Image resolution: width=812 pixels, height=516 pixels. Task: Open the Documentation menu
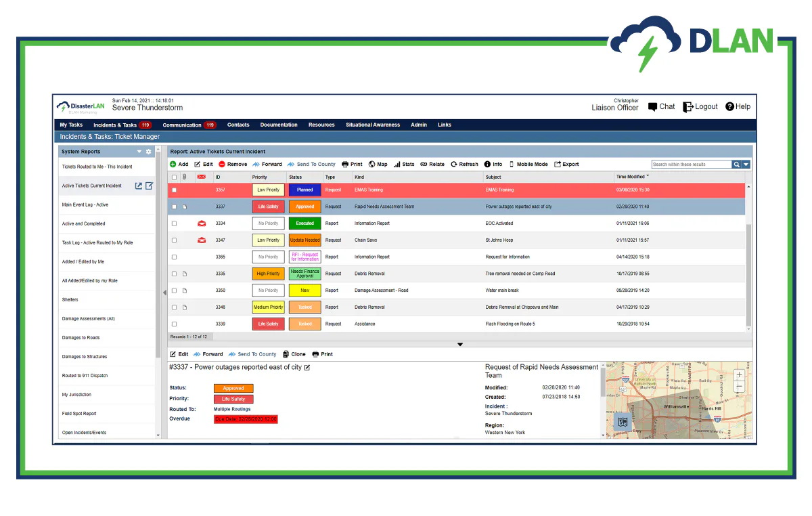[x=279, y=125]
